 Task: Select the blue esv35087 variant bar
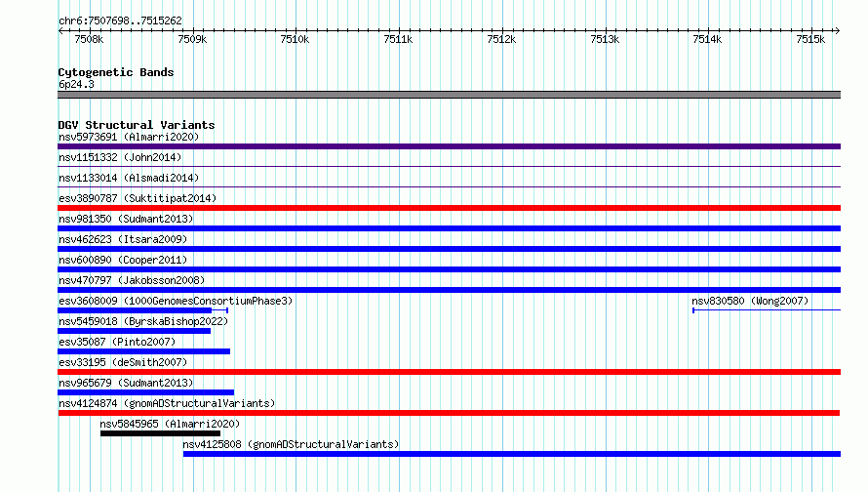point(144,351)
